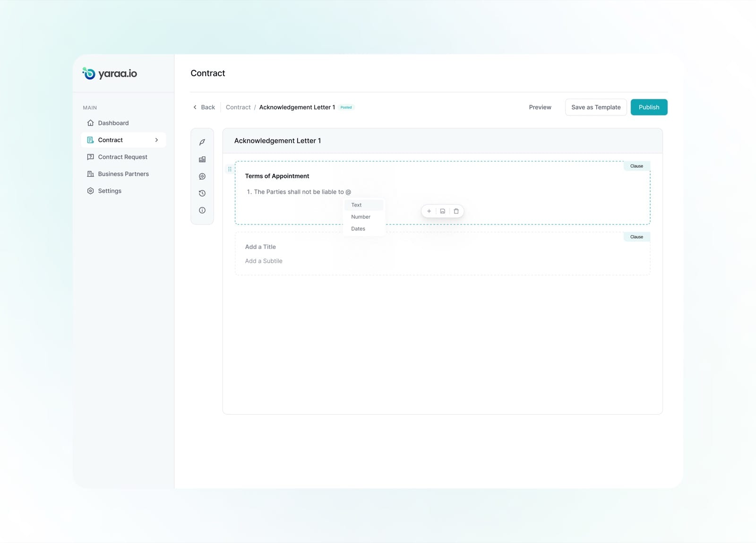The image size is (756, 543).
Task: Click the Contract breadcrumb link
Action: 238,107
